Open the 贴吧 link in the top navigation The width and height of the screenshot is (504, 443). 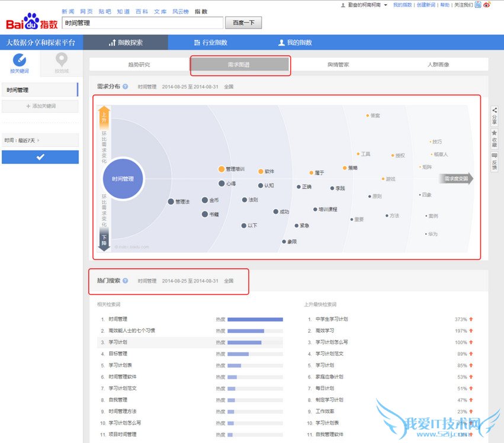point(105,12)
